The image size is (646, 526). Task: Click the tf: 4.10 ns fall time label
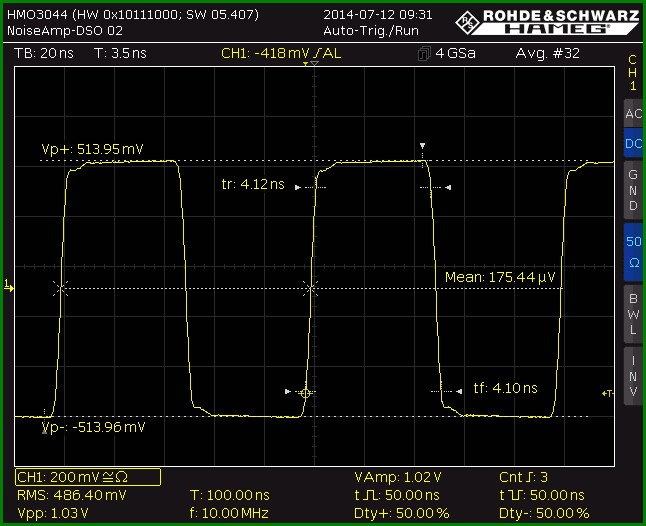click(506, 388)
